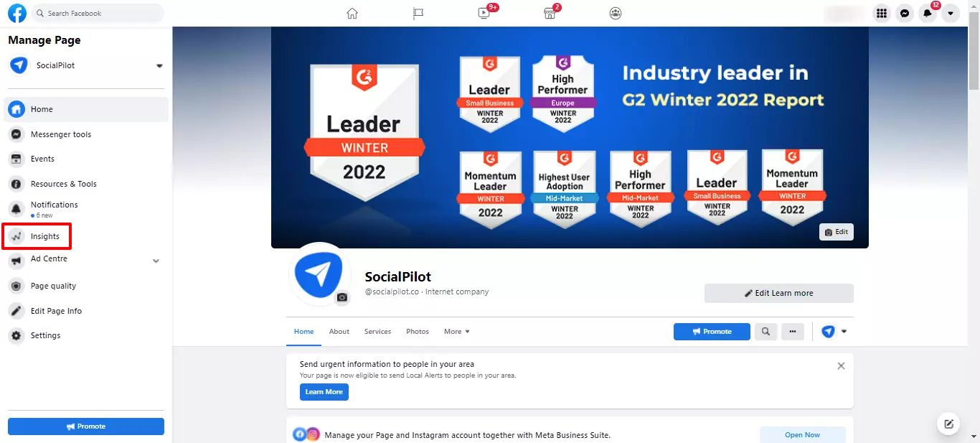Open the apps grid menu icon
980x443 pixels.
(882, 13)
